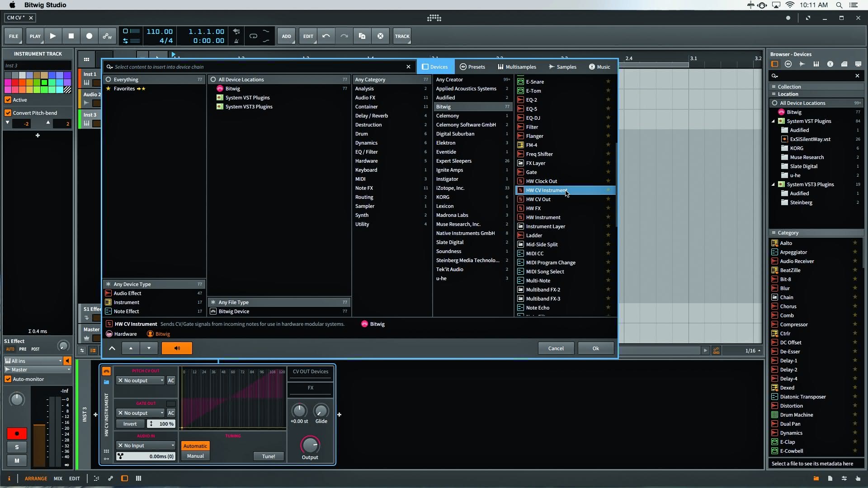Select the Samples waveform icon in Browser panel

pos(802,64)
